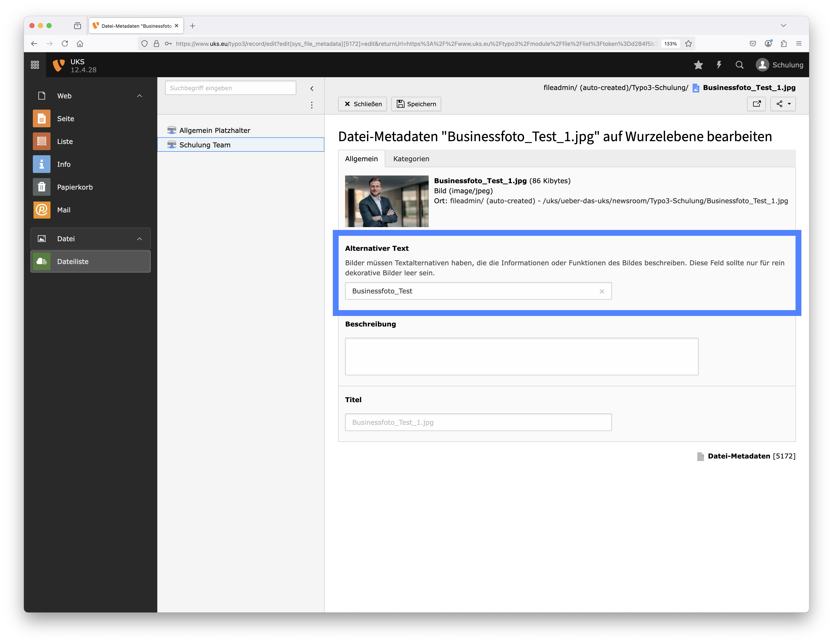Open the Seite module icon
Screen dimensions: 833x644
coord(42,119)
